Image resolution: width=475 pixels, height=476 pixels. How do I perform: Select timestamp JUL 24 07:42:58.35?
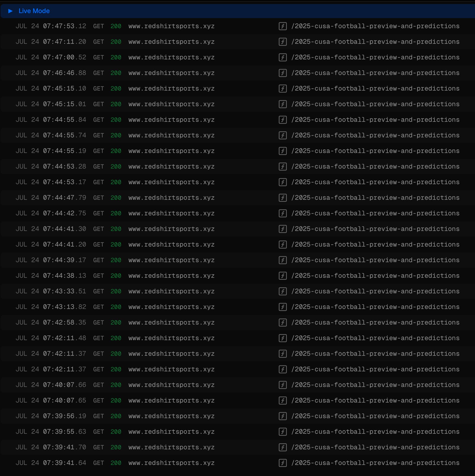(51, 323)
